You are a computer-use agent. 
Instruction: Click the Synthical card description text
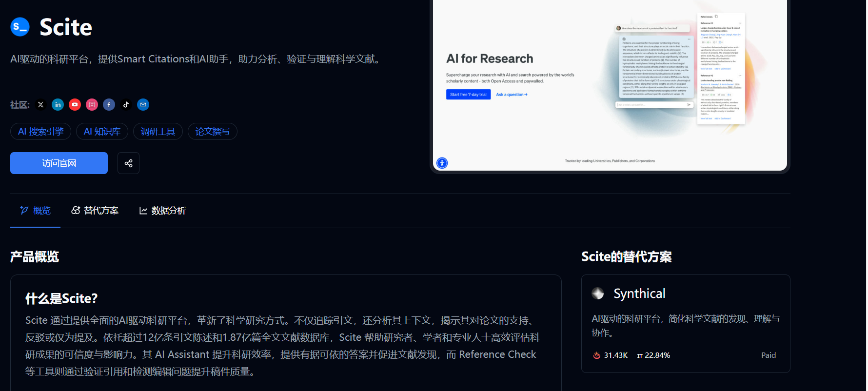(686, 326)
